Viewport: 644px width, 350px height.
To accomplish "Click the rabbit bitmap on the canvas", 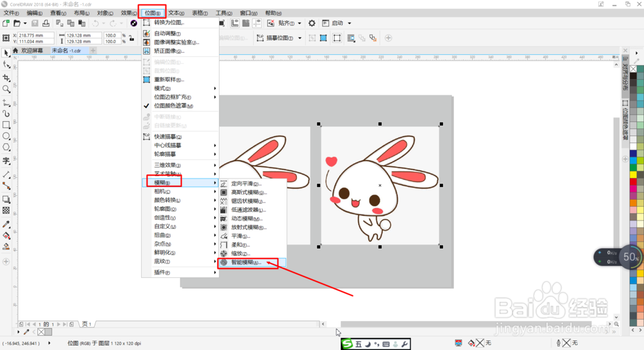I will 380,186.
